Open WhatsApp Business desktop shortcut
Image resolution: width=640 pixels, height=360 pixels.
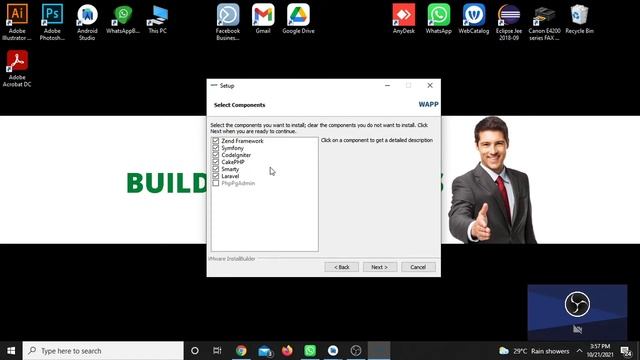pyautogui.click(x=122, y=19)
